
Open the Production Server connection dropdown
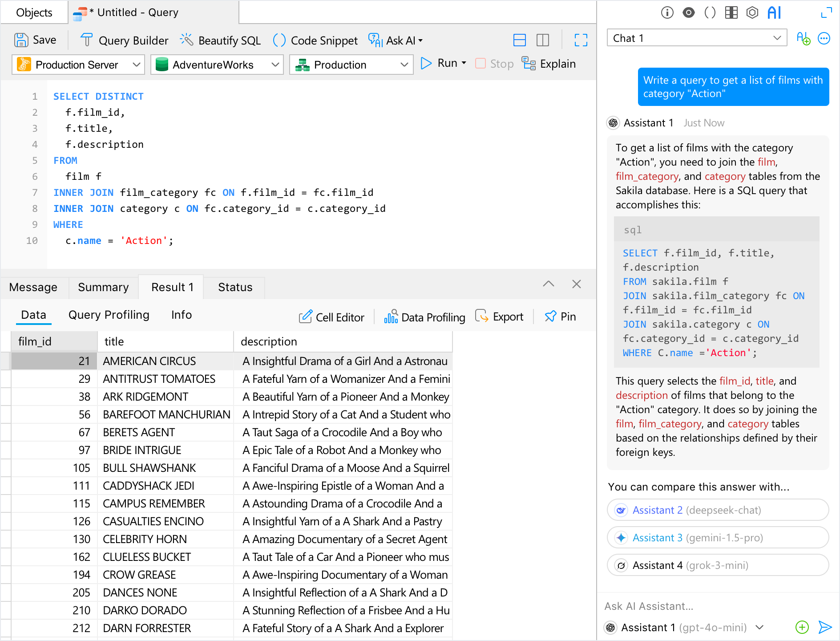[x=78, y=65]
